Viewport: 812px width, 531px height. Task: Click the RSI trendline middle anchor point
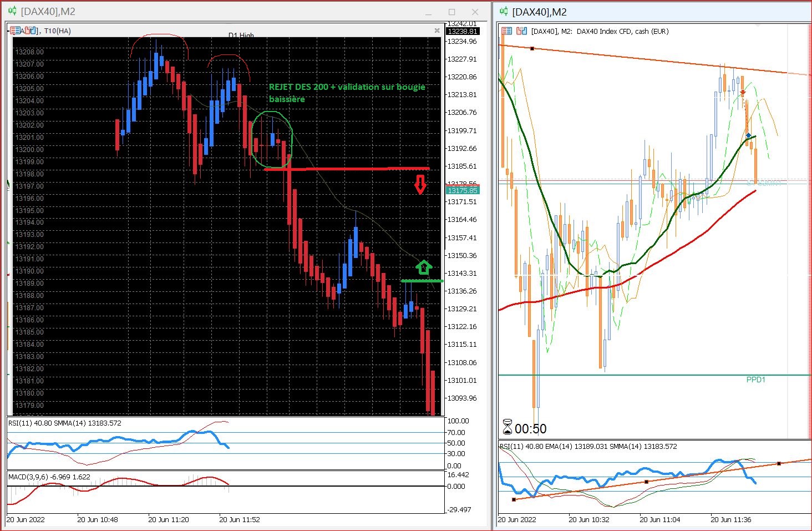point(647,482)
